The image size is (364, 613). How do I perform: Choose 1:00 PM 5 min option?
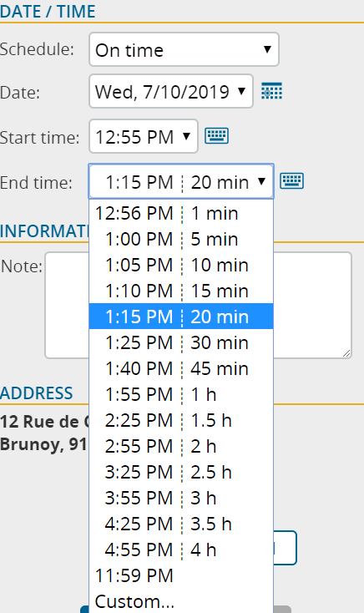[181, 239]
